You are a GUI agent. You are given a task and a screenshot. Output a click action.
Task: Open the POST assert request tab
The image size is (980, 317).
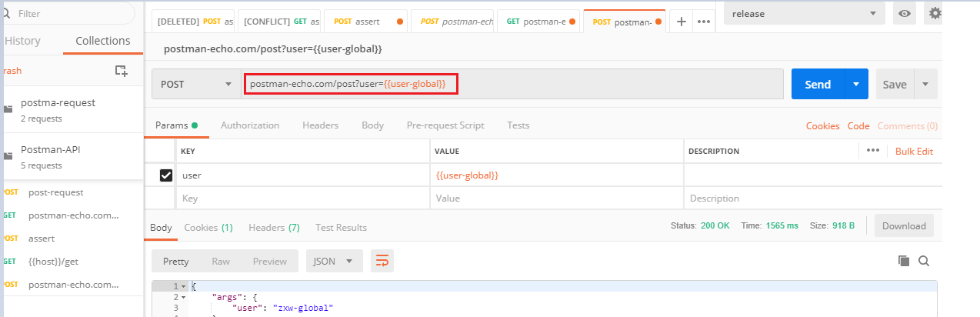click(x=367, y=22)
